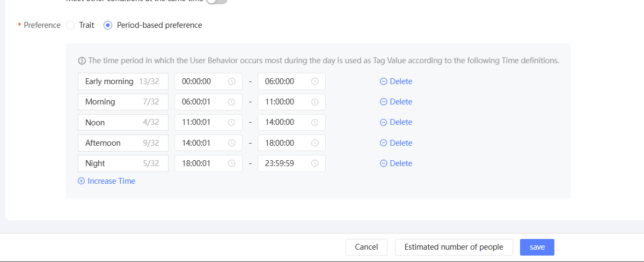Click the Estimated number of people button

[453, 247]
